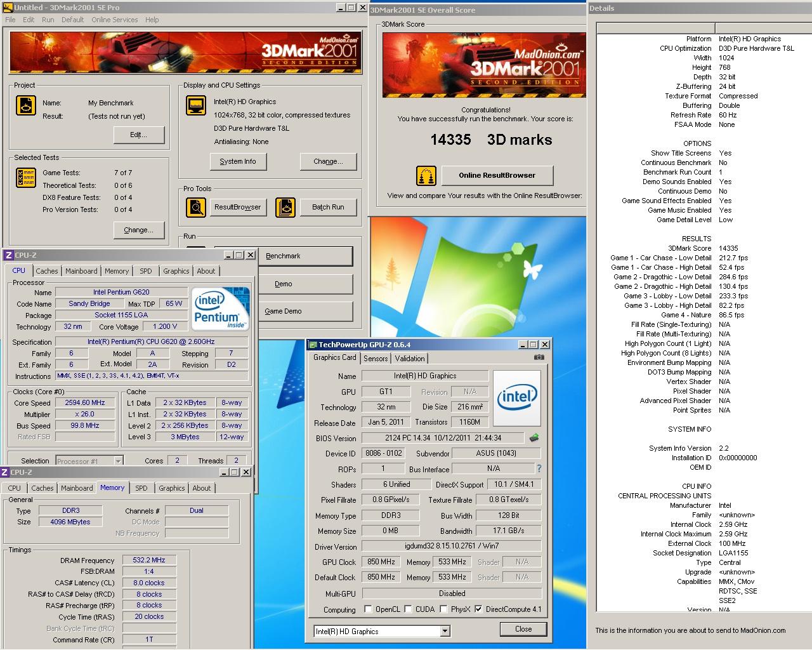Image resolution: width=812 pixels, height=650 pixels.
Task: Click the Game Demo button
Action: 283,311
